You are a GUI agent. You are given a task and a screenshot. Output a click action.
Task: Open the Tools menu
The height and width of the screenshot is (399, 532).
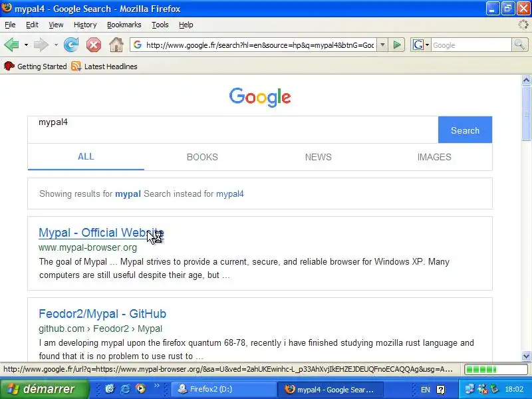tap(160, 25)
